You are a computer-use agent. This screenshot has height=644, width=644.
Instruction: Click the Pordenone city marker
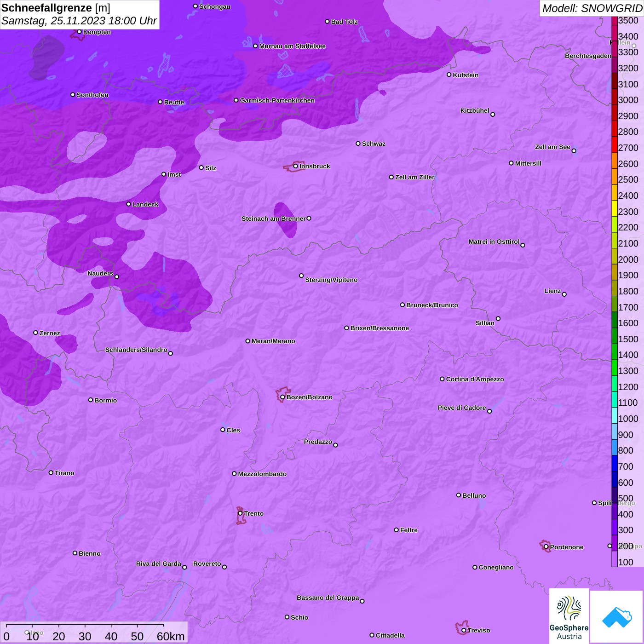point(546,547)
